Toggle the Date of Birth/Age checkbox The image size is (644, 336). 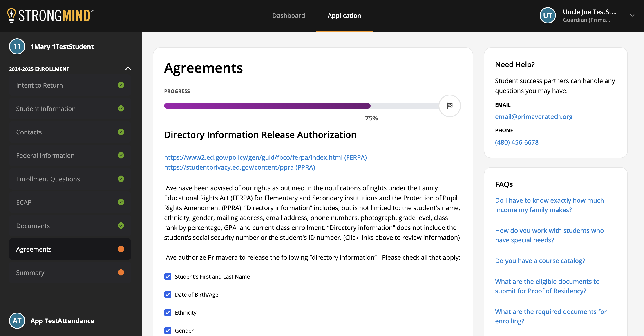point(168,295)
